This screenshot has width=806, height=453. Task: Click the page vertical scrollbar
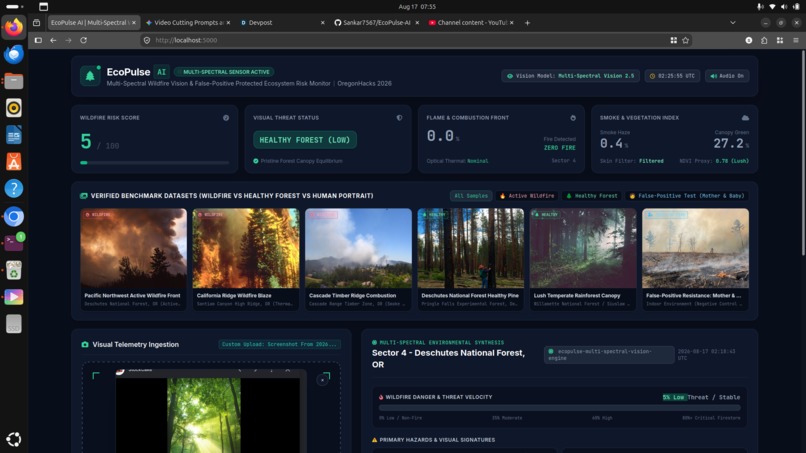tap(802, 154)
